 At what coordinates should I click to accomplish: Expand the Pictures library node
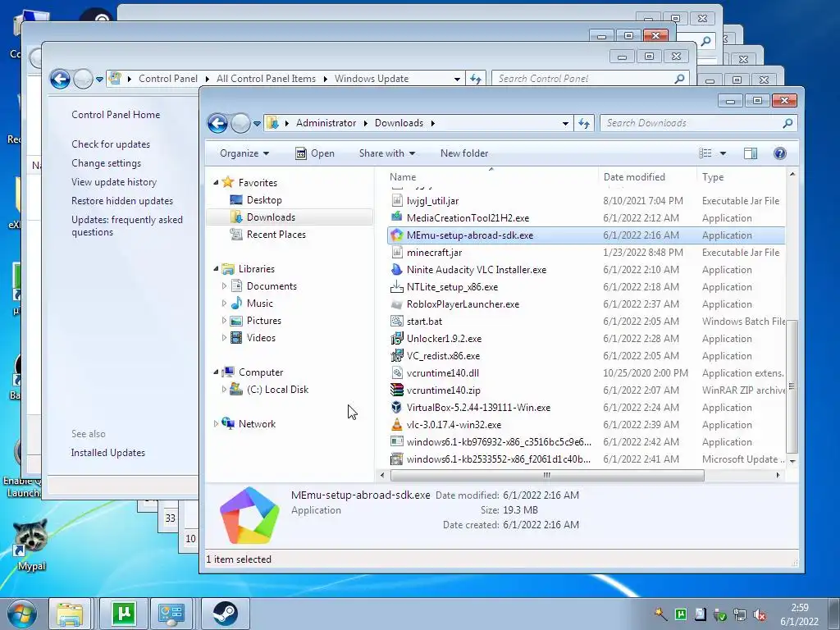224,321
